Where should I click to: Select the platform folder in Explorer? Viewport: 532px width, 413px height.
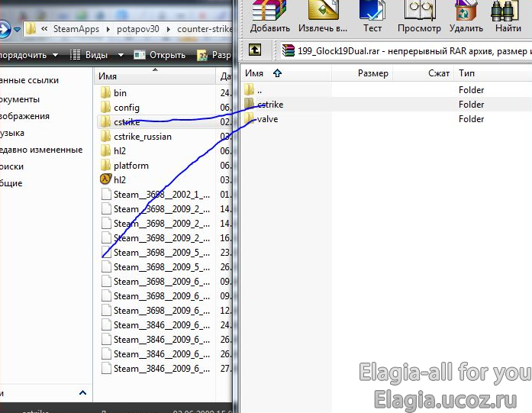point(131,166)
